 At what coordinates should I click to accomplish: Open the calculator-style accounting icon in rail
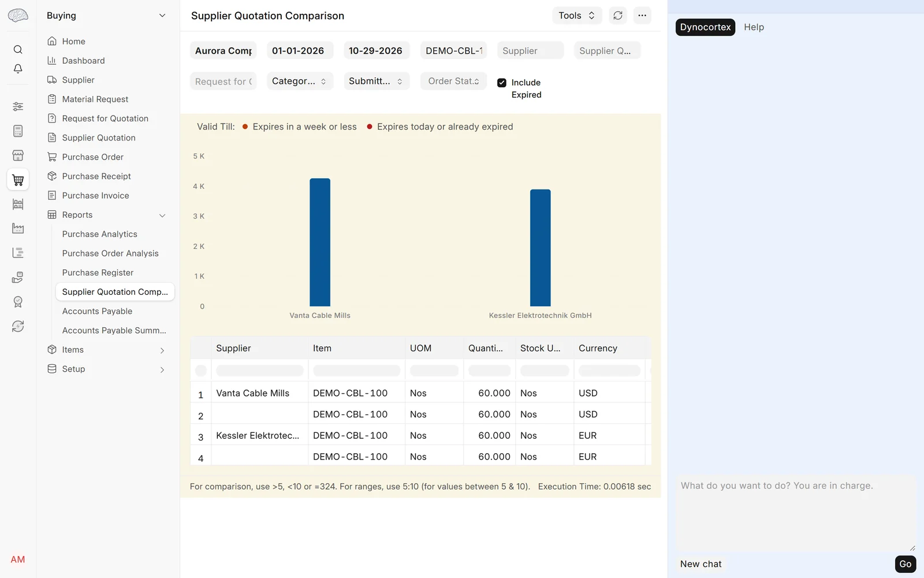(18, 131)
